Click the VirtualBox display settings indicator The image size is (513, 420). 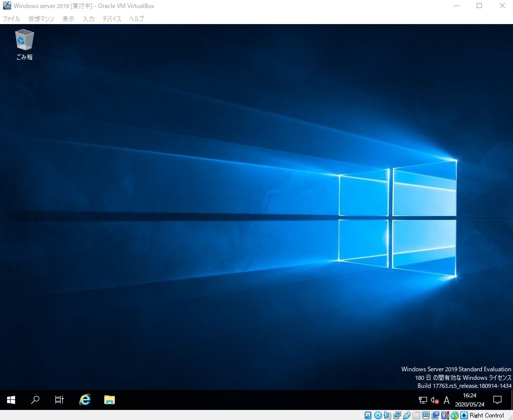pyautogui.click(x=425, y=415)
